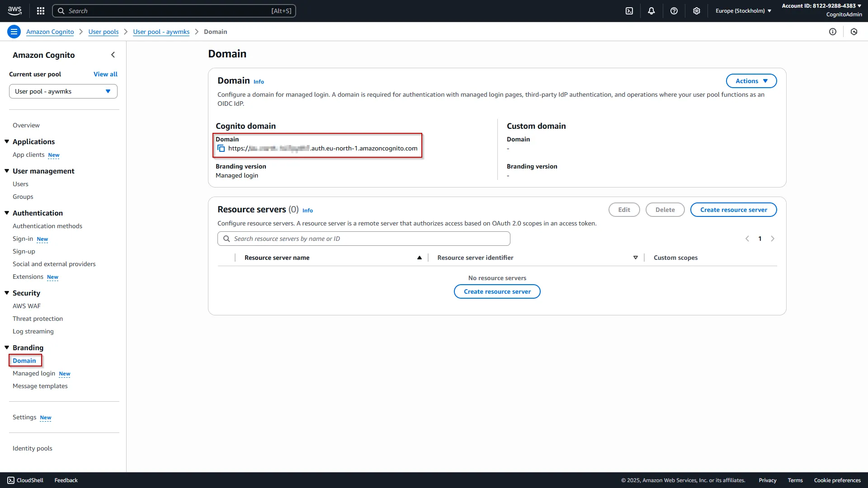The width and height of the screenshot is (868, 488).
Task: Click User pool - aywmks breadcrumb
Action: pyautogui.click(x=161, y=32)
